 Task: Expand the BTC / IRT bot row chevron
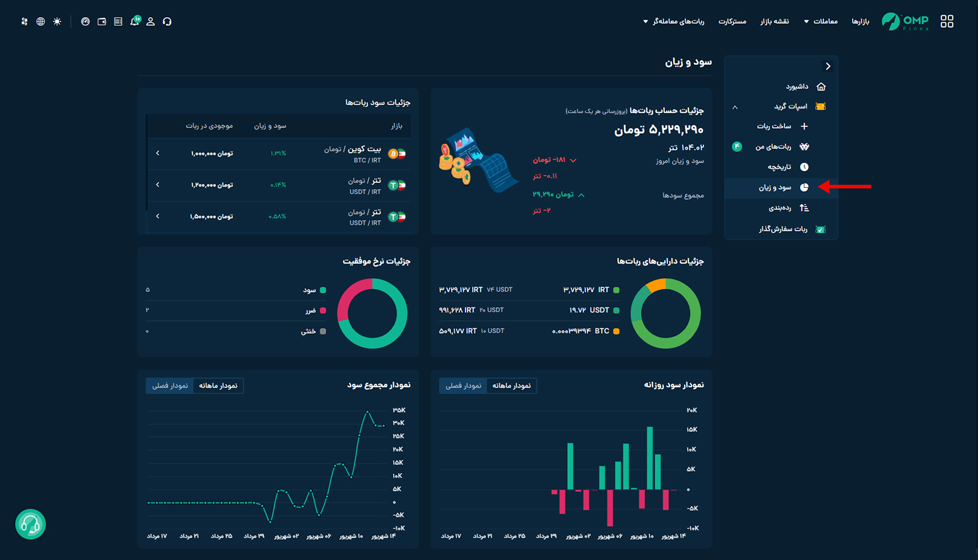158,153
